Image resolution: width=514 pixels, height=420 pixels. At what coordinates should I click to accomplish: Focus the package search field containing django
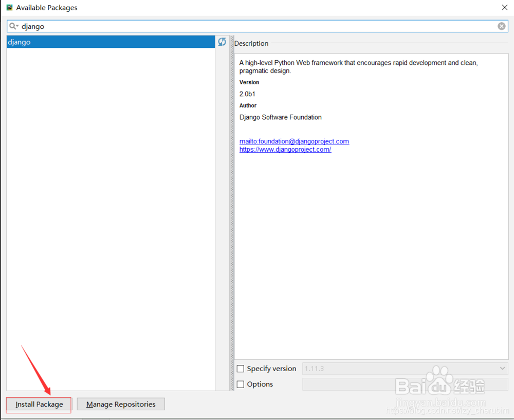click(x=258, y=26)
